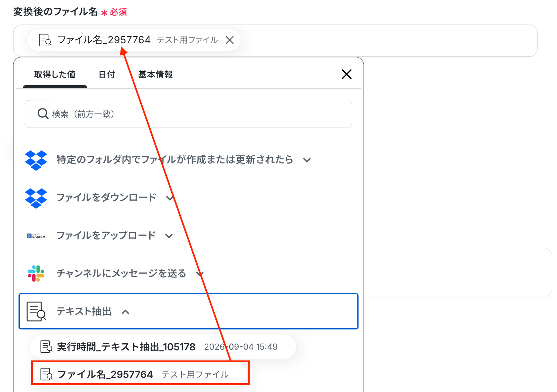
Task: Close the value picker panel with the X
Action: pos(347,74)
